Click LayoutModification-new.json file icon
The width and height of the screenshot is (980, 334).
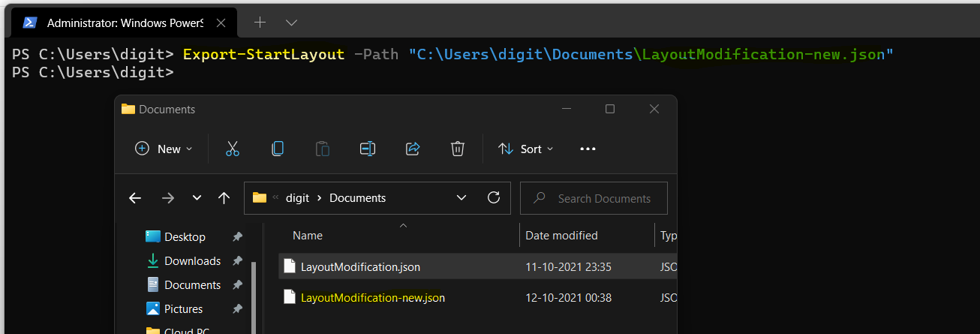pyautogui.click(x=290, y=297)
